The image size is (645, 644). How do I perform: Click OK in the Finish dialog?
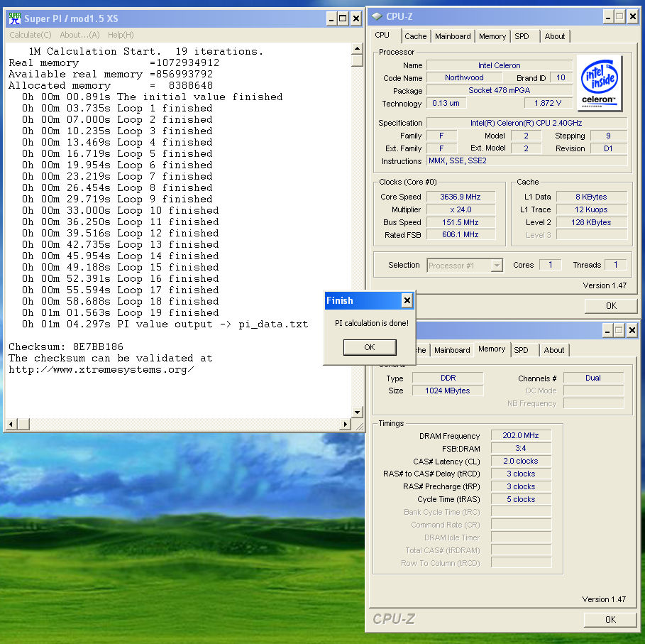tap(370, 347)
